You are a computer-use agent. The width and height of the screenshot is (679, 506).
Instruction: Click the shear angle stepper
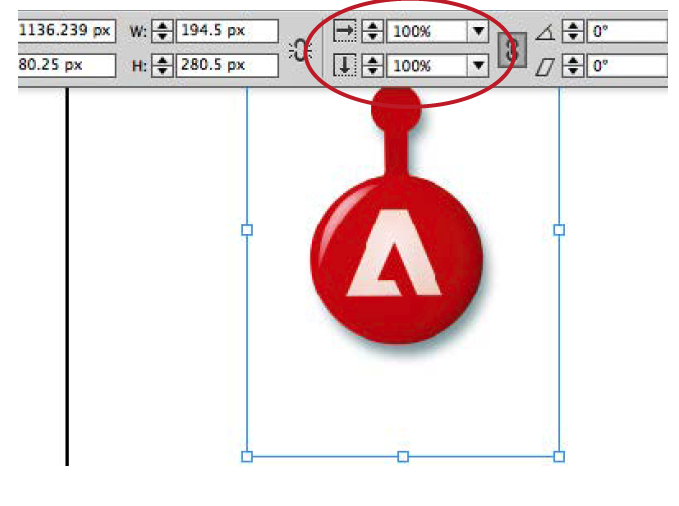click(573, 66)
